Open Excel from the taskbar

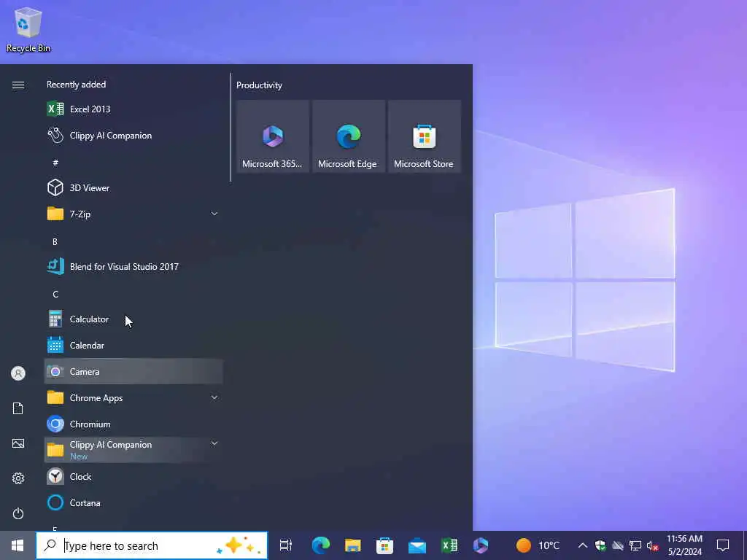click(x=449, y=545)
